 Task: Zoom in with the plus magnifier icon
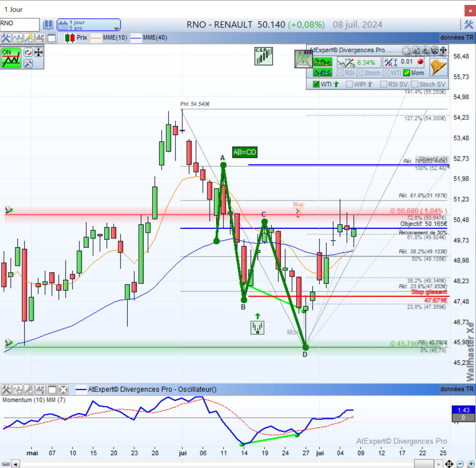coord(471,464)
